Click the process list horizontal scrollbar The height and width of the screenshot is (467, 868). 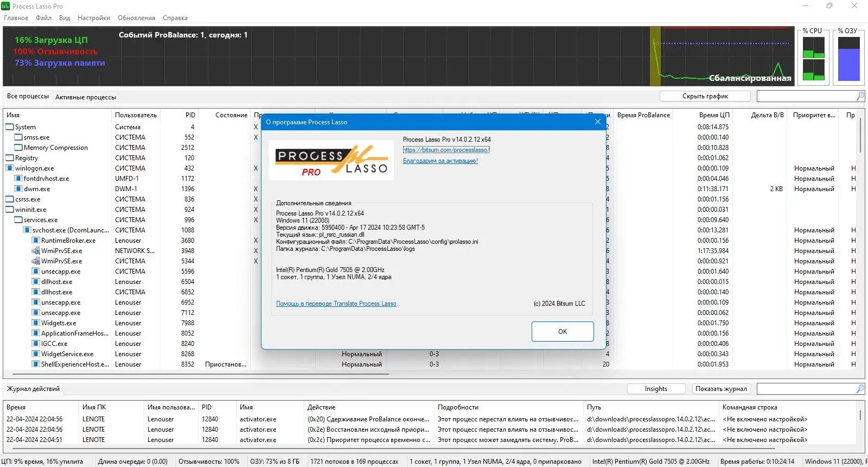coord(201,374)
